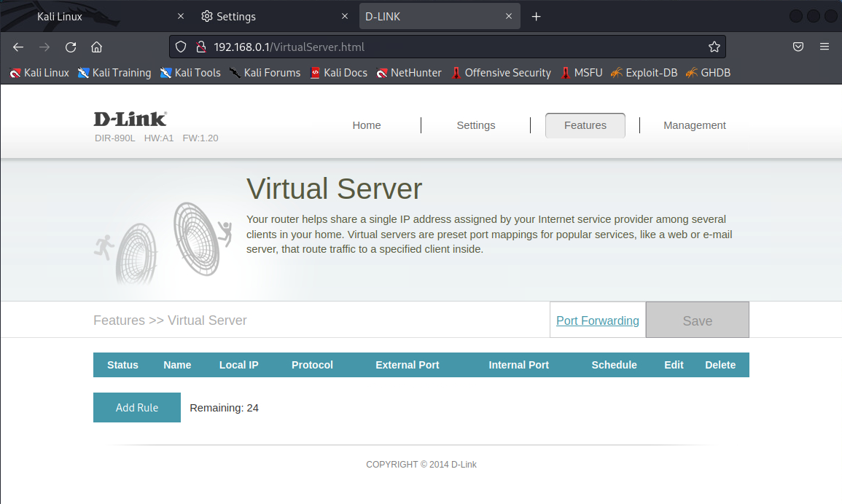Select the D-LINK browser tab
This screenshot has width=842, height=504.
point(440,16)
